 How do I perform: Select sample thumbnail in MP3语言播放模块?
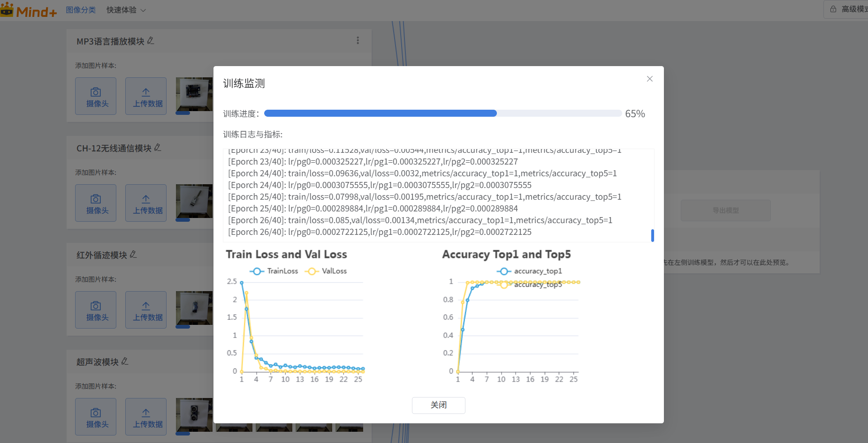click(194, 94)
